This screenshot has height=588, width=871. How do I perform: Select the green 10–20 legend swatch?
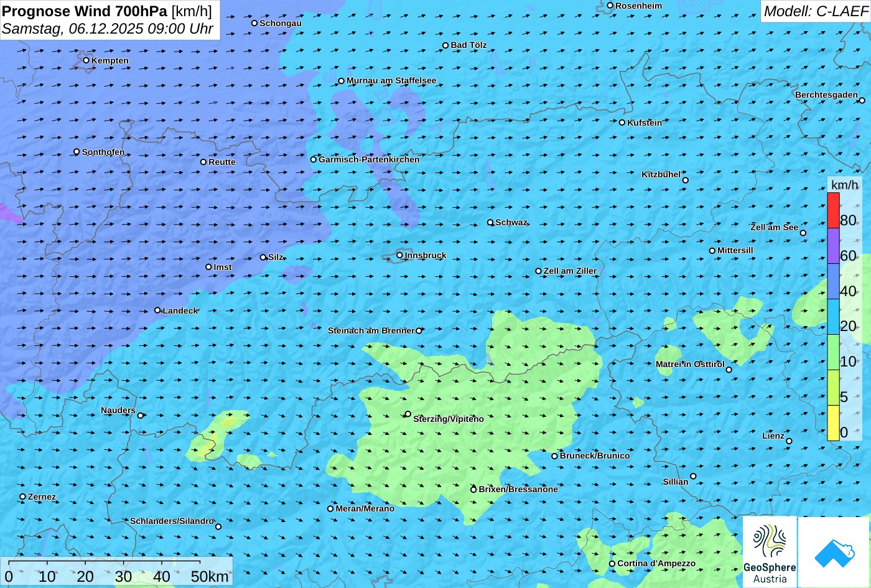(x=833, y=353)
